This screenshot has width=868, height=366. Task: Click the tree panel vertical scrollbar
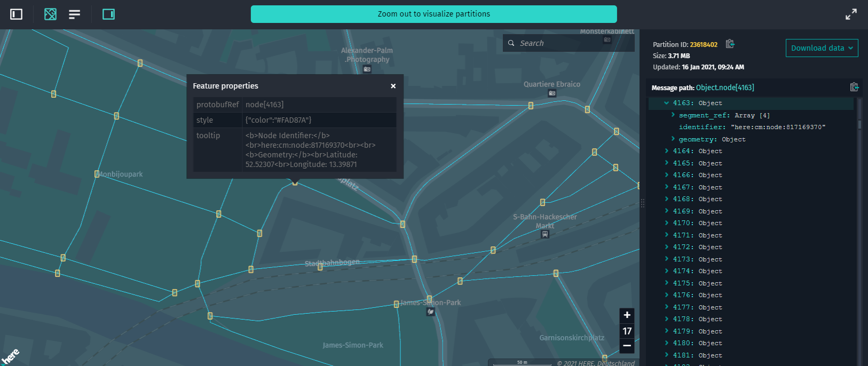pos(859,124)
